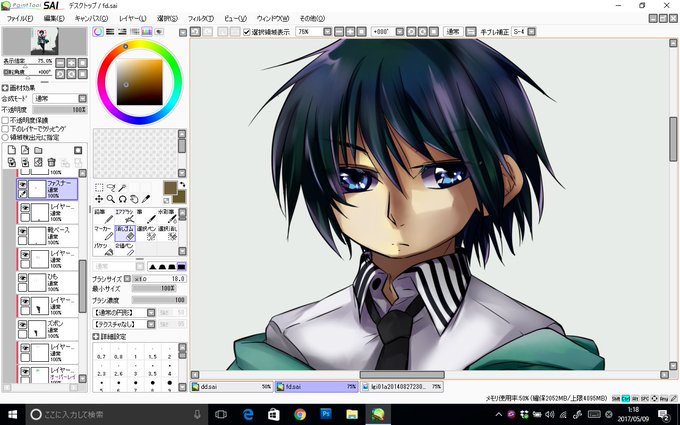Select the hand pan tool
Image resolution: width=680 pixels, height=425 pixels.
134,199
